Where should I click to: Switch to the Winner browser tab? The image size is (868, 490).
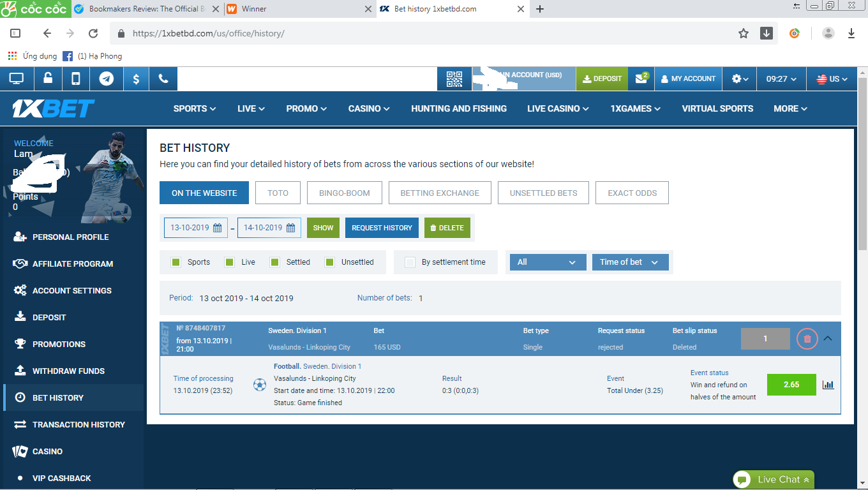click(299, 9)
